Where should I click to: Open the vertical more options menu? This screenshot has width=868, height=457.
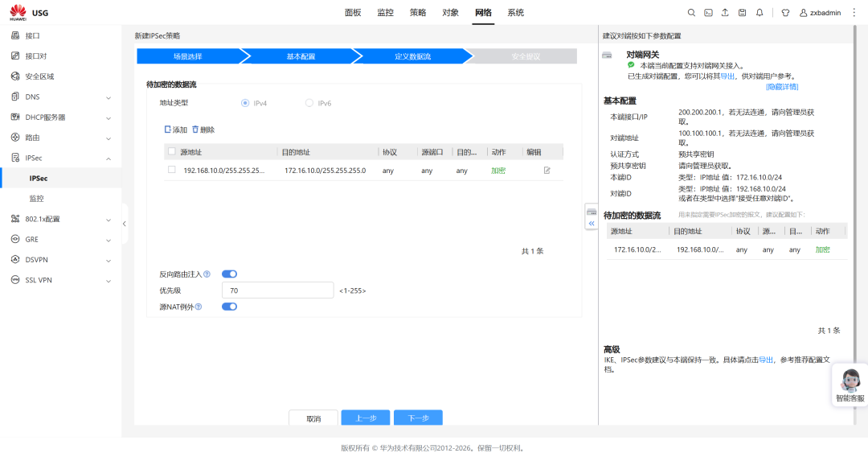854,13
